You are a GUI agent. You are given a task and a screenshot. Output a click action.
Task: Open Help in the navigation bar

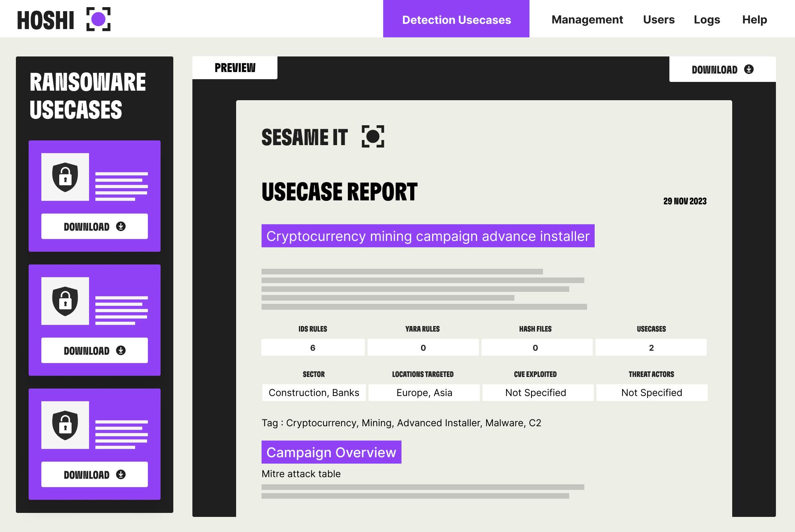(x=754, y=19)
